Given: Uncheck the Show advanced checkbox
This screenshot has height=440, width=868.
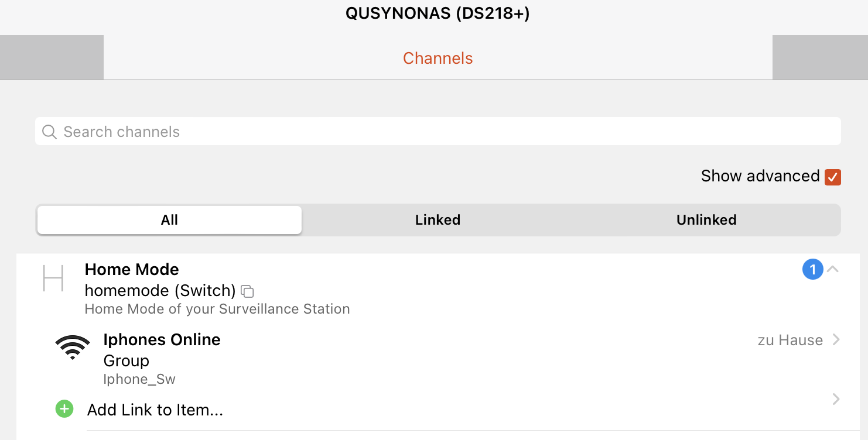Looking at the screenshot, I should click(x=832, y=177).
